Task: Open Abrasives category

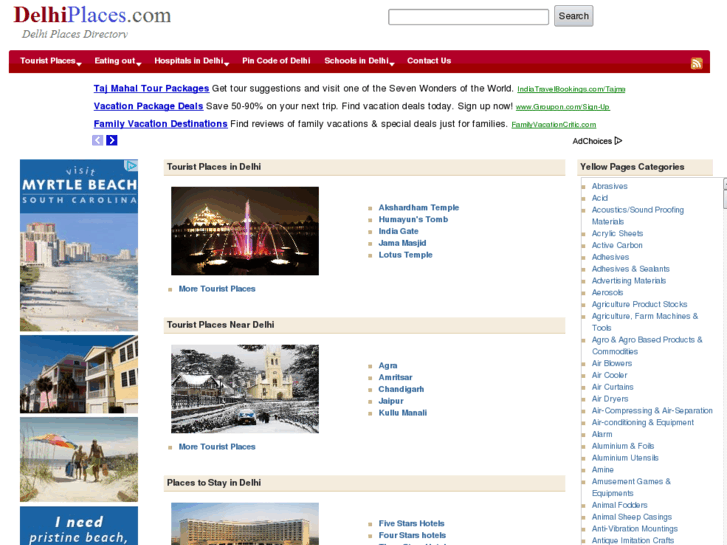Action: click(x=609, y=186)
